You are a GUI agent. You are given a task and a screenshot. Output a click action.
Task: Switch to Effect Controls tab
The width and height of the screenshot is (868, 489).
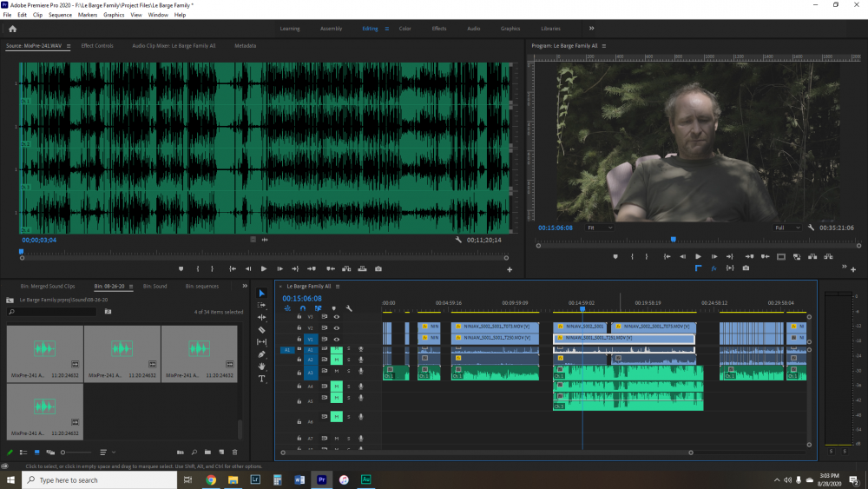tap(97, 45)
